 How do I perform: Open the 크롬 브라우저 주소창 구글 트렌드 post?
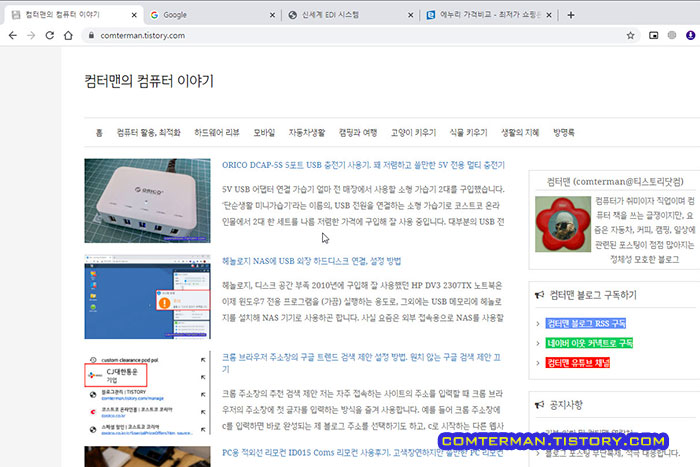pyautogui.click(x=361, y=363)
